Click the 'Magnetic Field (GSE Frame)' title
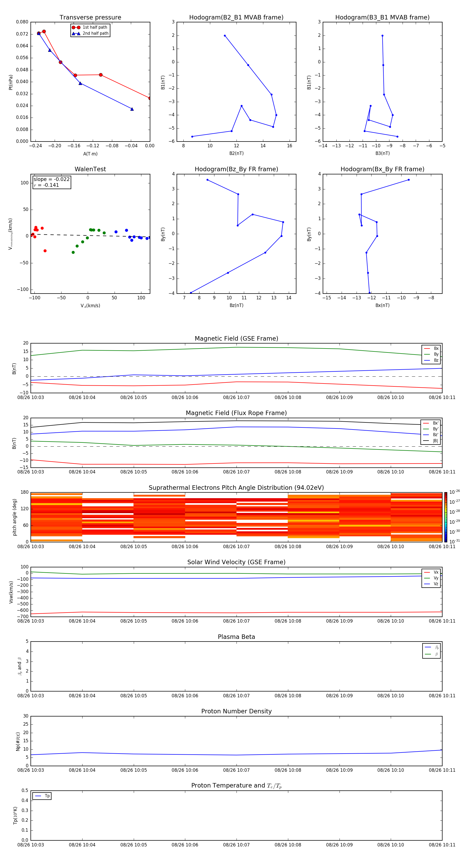The height and width of the screenshot is (868, 473). [x=236, y=339]
